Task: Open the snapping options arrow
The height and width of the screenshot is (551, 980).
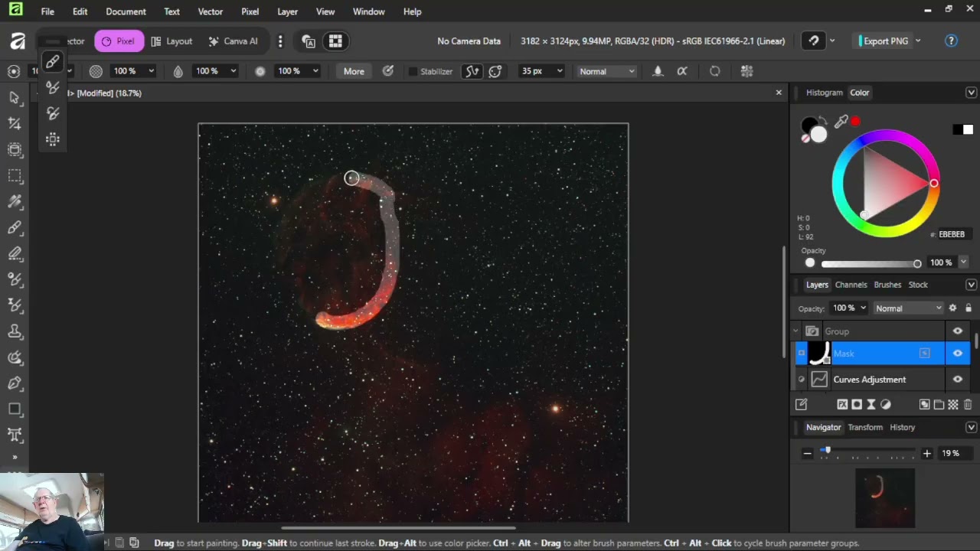Action: click(x=832, y=41)
